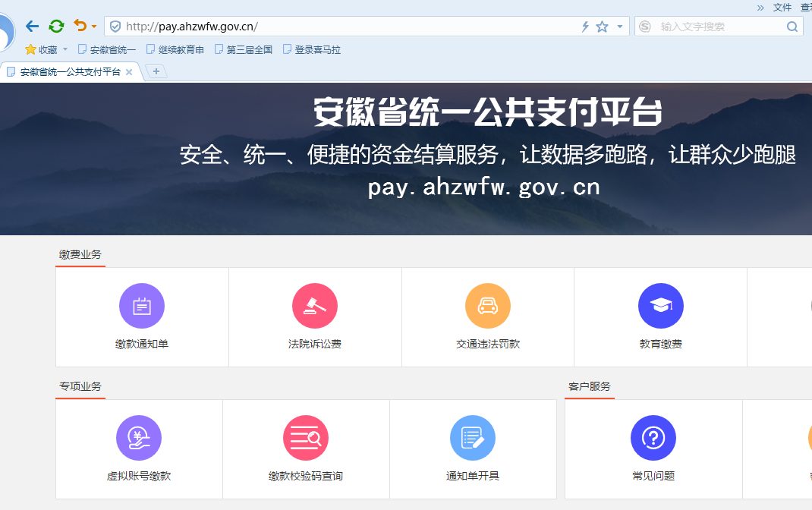Open the 缴款通知单 payment notice icon

click(142, 306)
